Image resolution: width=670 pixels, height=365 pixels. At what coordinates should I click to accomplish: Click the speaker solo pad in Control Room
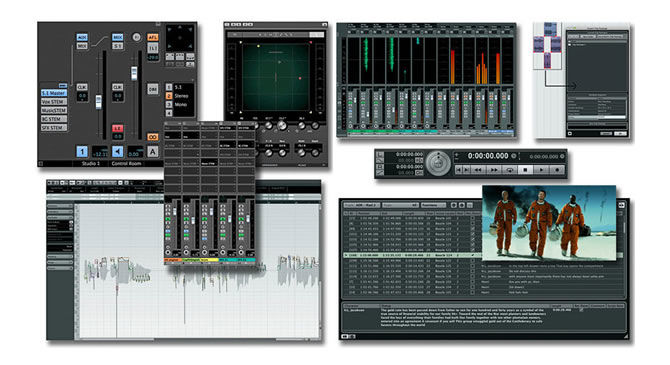pyautogui.click(x=180, y=38)
